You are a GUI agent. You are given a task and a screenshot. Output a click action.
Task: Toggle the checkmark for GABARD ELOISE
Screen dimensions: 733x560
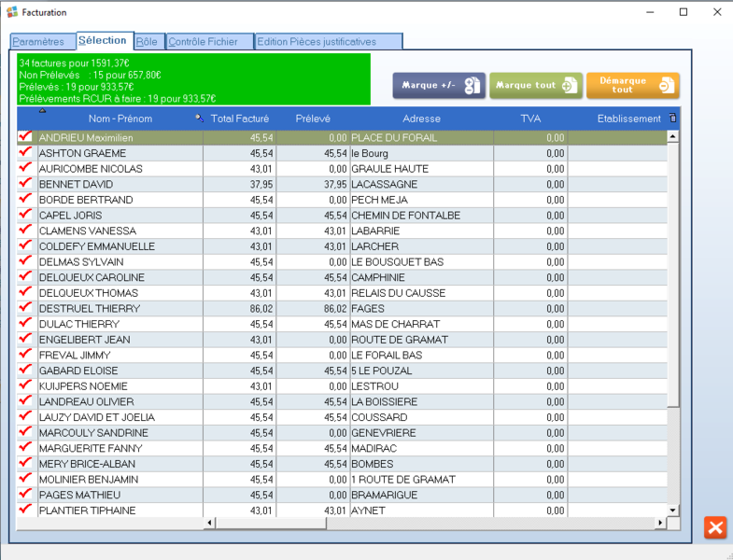coord(25,371)
